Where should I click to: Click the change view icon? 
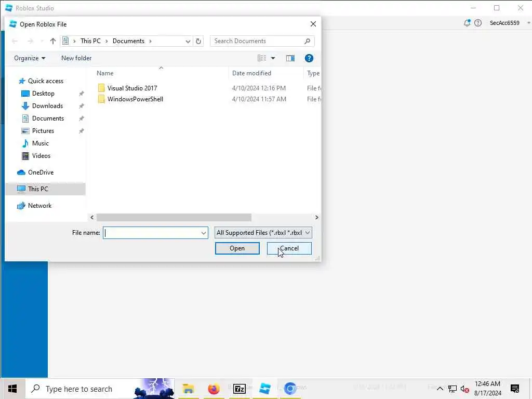(x=262, y=58)
